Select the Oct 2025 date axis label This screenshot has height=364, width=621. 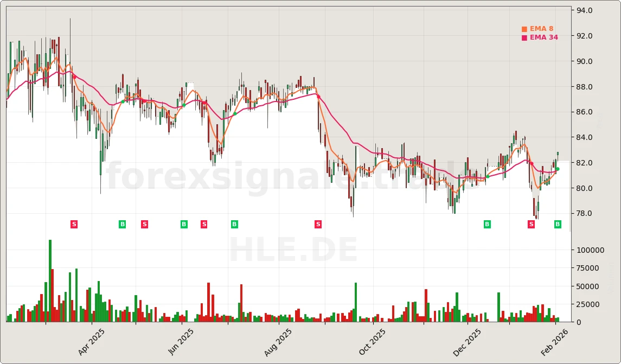(x=373, y=342)
